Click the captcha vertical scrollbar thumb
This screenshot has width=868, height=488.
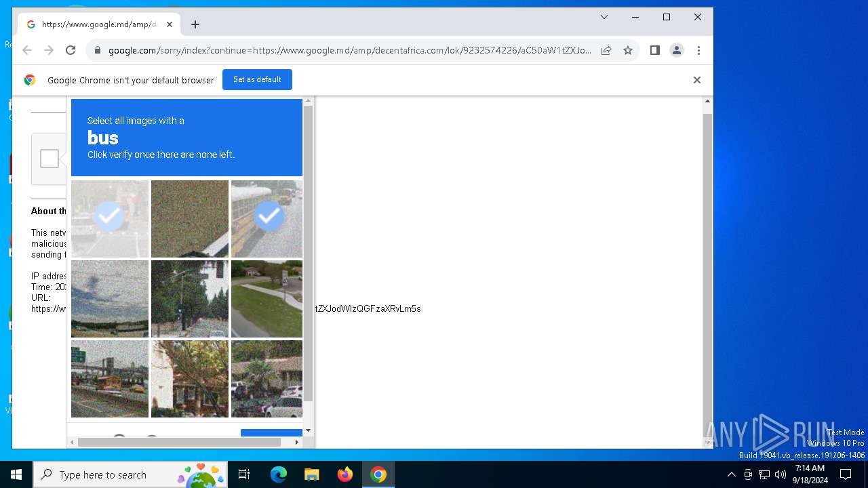(309, 253)
